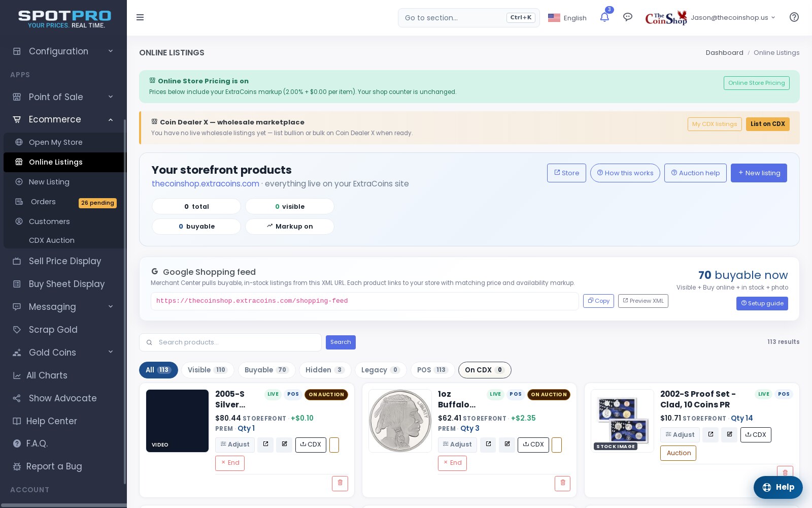The width and height of the screenshot is (812, 508).
Task: Click the List on CDX button
Action: click(767, 124)
